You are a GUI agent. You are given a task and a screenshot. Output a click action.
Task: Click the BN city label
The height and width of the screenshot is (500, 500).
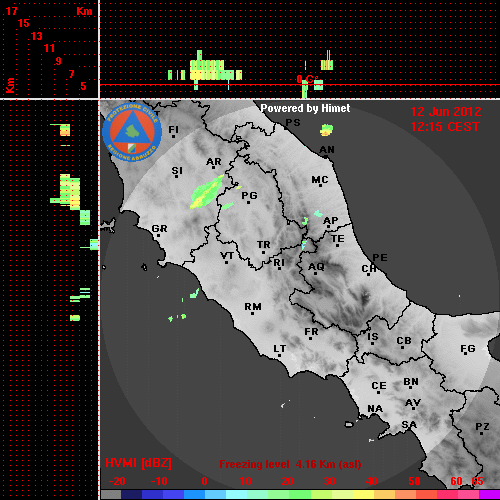tap(411, 382)
